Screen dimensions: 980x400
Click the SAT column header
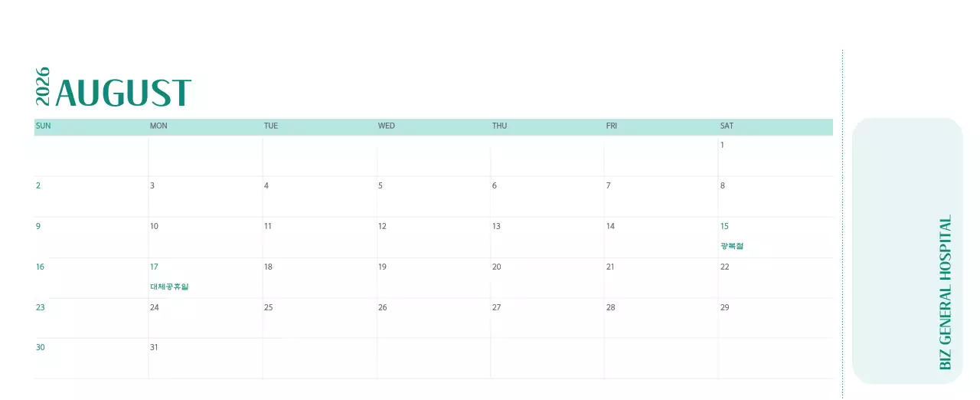(x=727, y=126)
